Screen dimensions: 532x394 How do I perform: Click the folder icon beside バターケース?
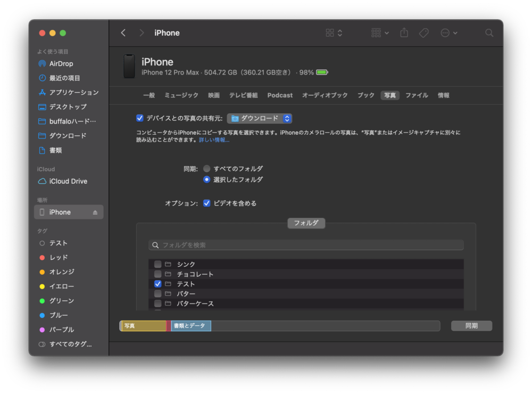click(168, 303)
